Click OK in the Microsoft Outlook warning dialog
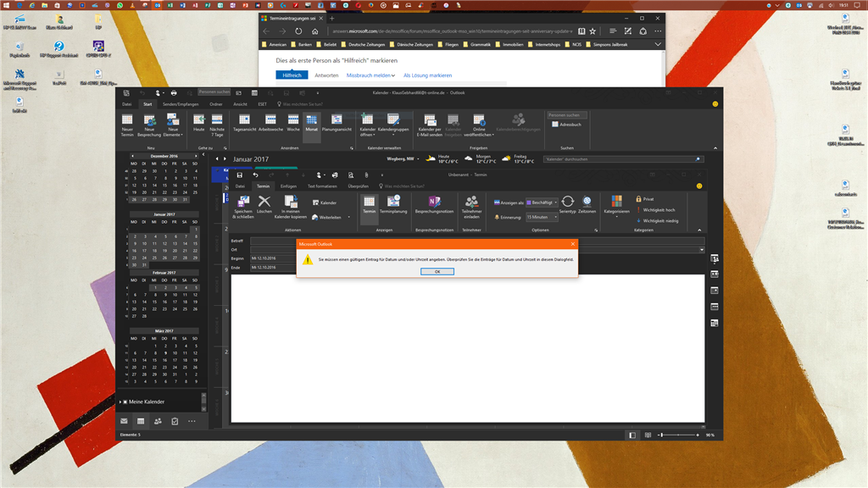This screenshot has width=868, height=488. coord(437,272)
